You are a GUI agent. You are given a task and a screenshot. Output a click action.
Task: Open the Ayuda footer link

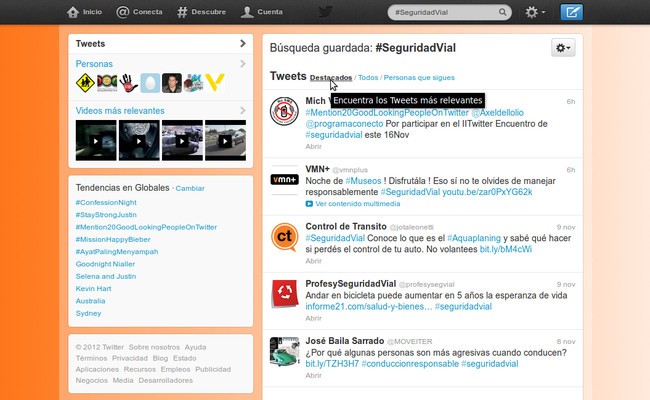pos(195,347)
